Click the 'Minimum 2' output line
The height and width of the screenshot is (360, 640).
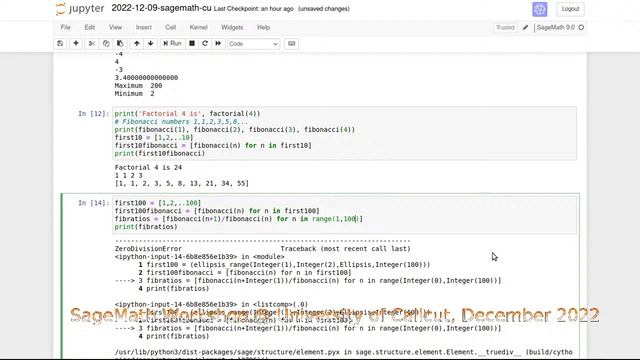(x=134, y=93)
